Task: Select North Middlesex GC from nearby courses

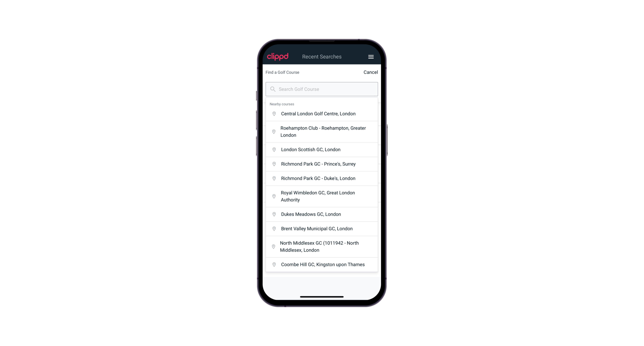Action: 322,246
